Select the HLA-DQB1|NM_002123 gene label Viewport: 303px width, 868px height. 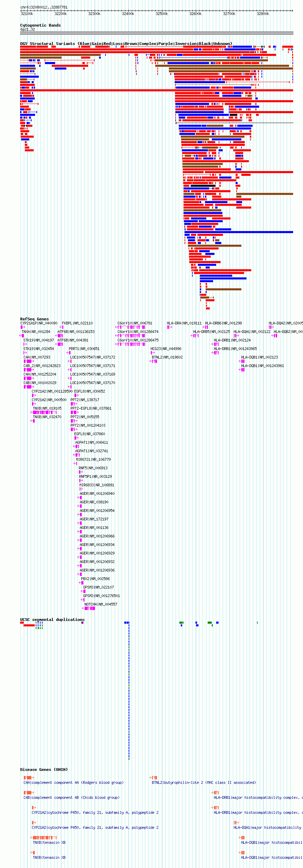[259, 357]
